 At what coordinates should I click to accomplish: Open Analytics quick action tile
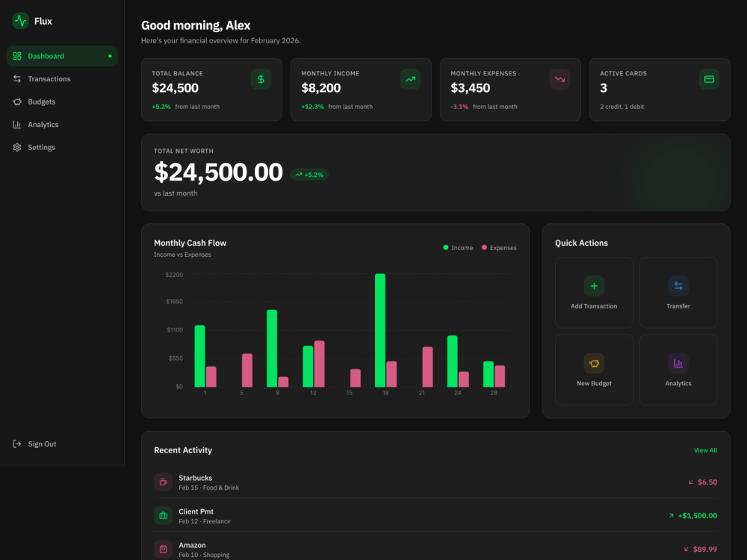678,370
